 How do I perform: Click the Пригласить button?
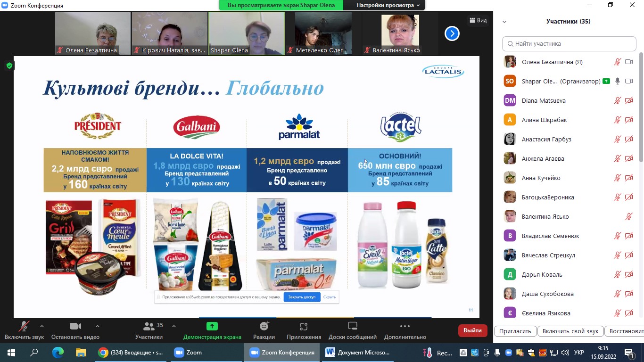coord(515,331)
